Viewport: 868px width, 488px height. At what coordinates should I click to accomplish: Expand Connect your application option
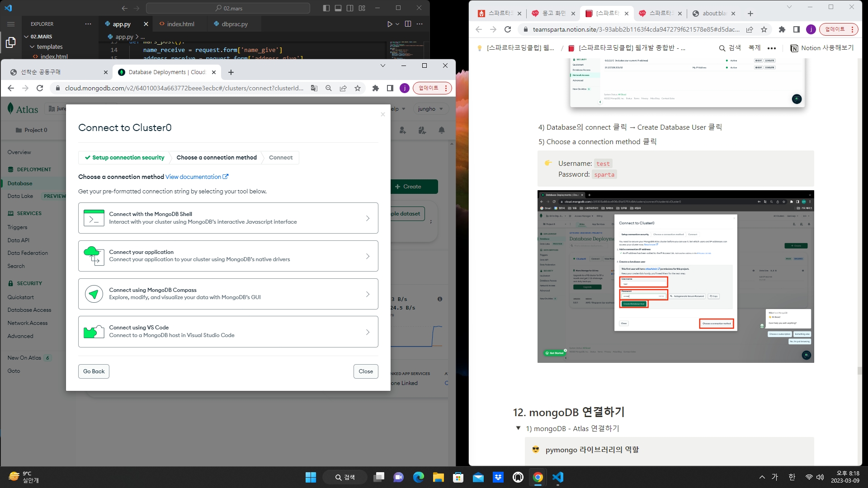click(x=228, y=256)
